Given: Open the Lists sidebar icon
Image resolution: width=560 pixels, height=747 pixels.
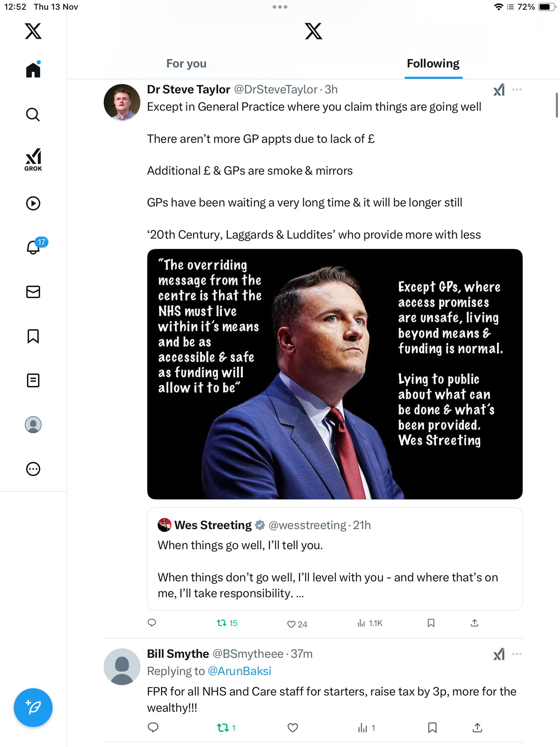Looking at the screenshot, I should (x=33, y=380).
